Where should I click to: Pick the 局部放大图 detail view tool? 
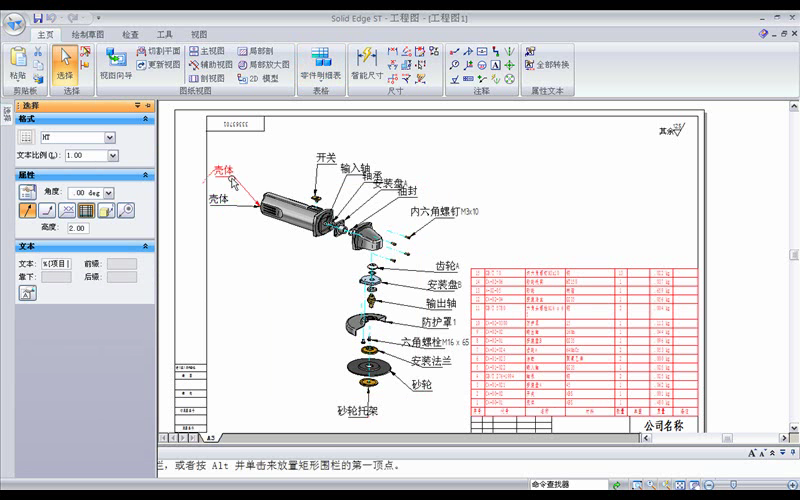click(263, 65)
